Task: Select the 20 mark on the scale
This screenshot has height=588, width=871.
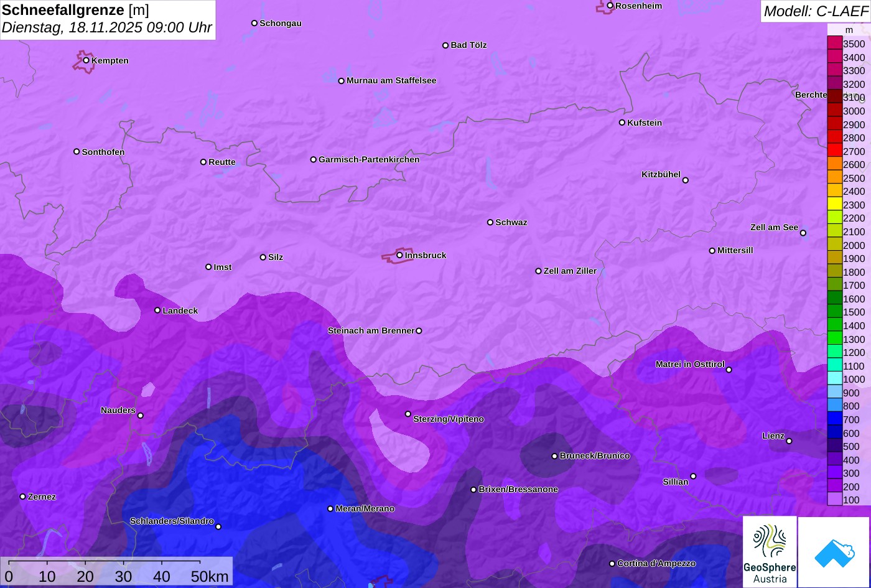Action: pos(85,577)
